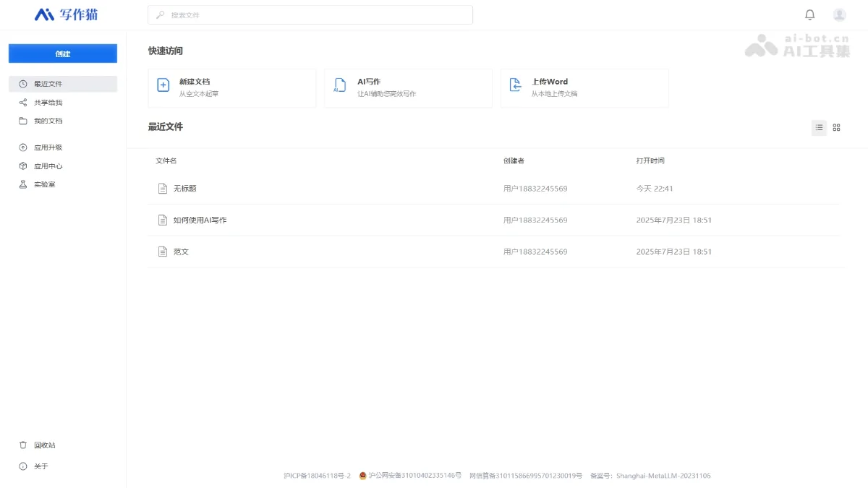Select 最近文件 in the sidebar
The width and height of the screenshot is (868, 488).
click(x=63, y=84)
